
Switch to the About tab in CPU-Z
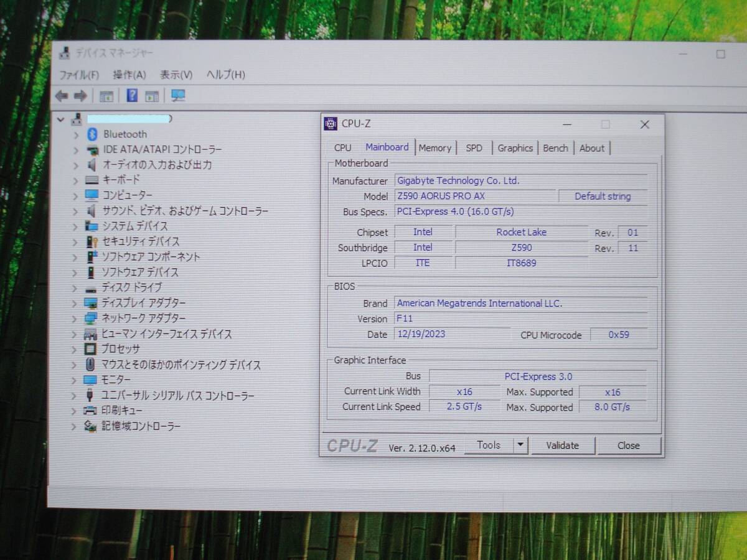click(592, 148)
